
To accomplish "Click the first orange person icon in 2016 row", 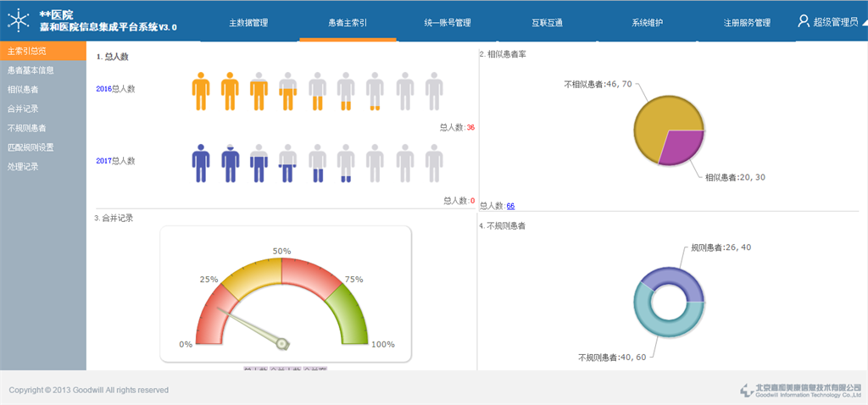I will [x=201, y=91].
